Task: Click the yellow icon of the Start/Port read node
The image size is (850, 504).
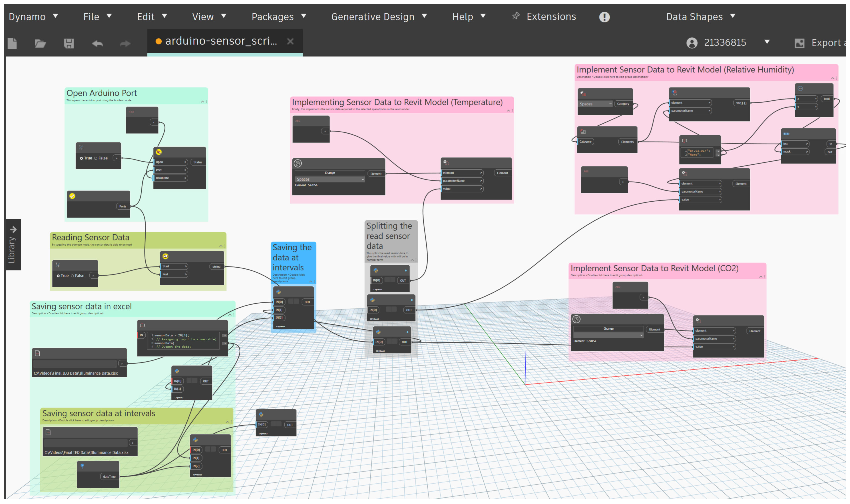Action: 165,256
